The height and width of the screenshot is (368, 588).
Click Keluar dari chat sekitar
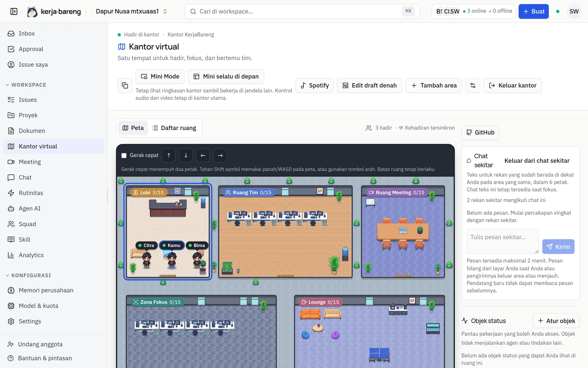click(537, 161)
